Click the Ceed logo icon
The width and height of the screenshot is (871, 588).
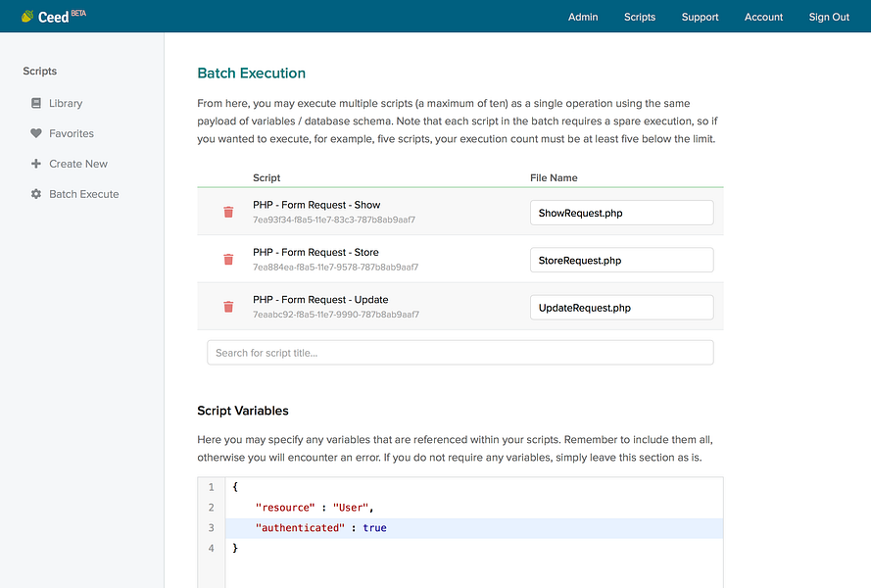click(x=27, y=16)
